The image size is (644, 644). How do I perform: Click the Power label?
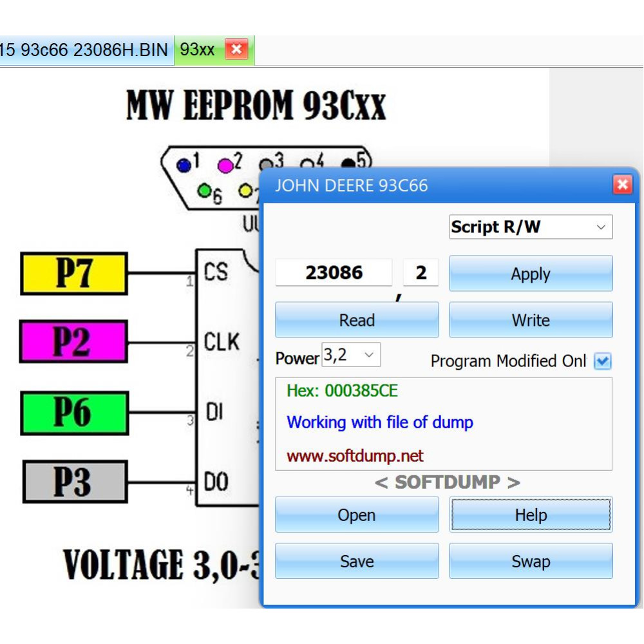[x=298, y=359]
